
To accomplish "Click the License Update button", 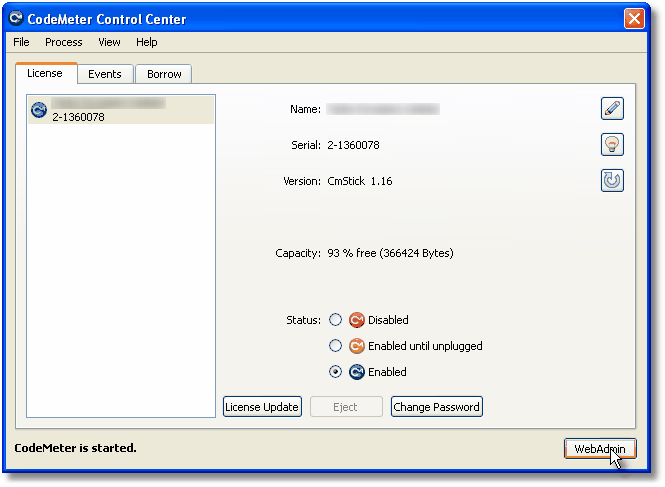I will pos(262,407).
